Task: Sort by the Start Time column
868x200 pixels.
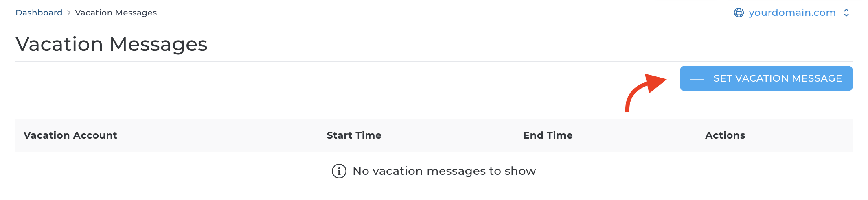Action: coord(354,135)
